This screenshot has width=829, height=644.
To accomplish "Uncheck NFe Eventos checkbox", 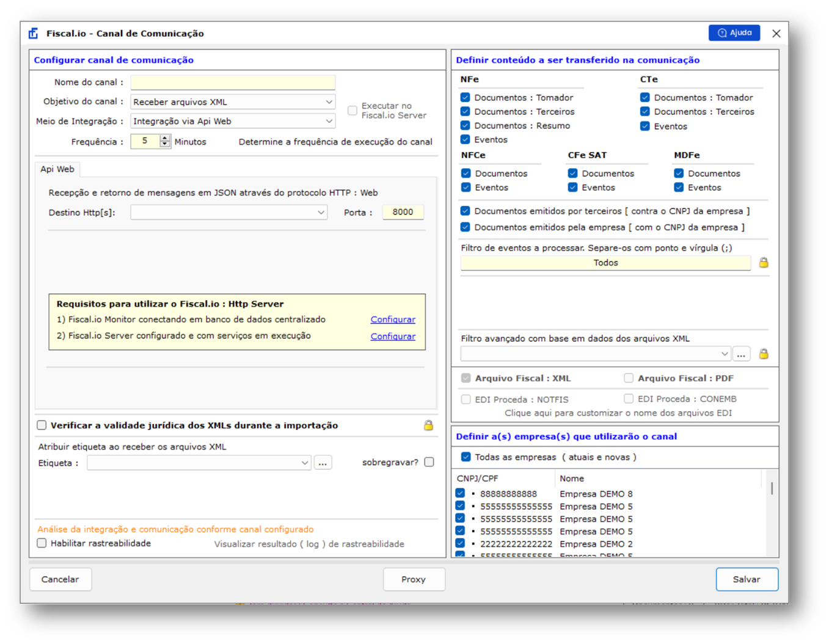I will coord(466,139).
